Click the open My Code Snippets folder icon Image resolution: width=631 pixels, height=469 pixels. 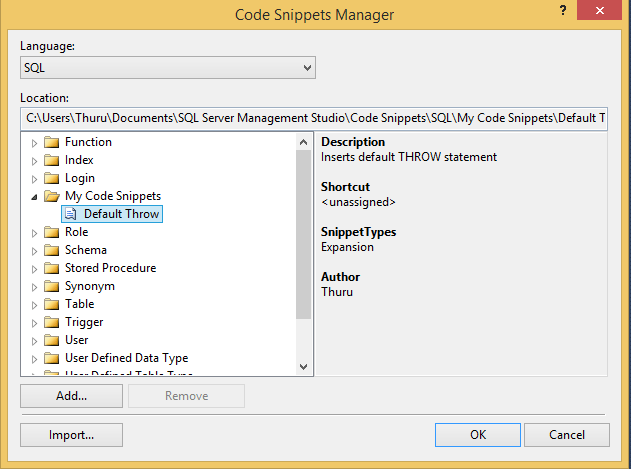52,196
